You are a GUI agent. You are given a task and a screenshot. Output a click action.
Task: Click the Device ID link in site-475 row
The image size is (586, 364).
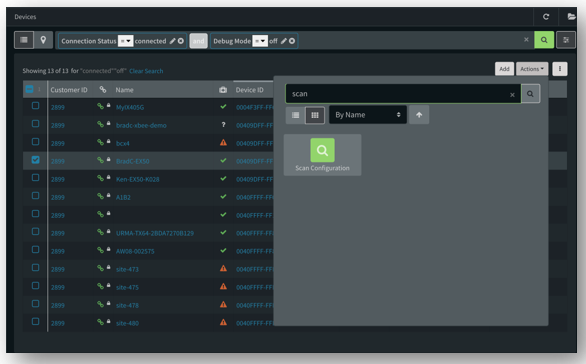[x=255, y=287]
